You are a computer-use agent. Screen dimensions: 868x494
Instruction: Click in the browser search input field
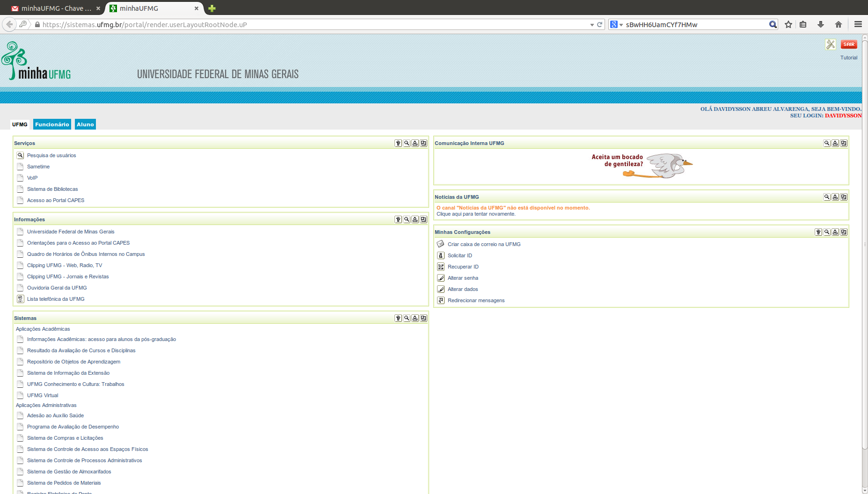695,25
